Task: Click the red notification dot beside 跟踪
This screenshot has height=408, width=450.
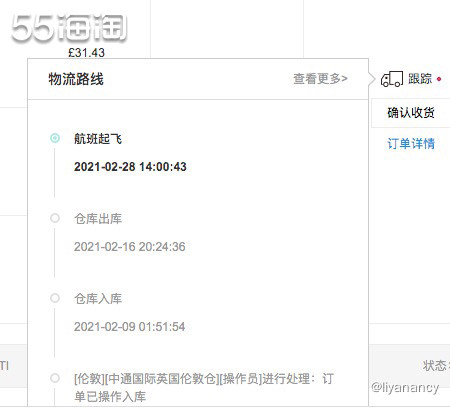Action: [x=439, y=79]
